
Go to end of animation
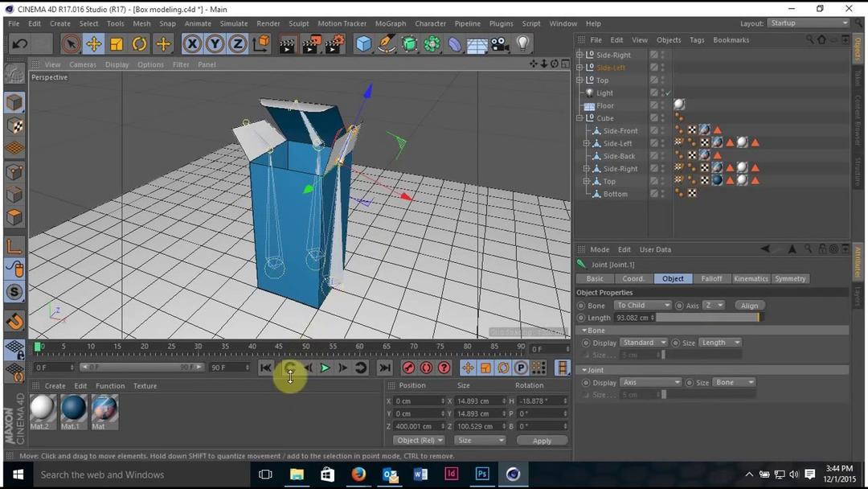pos(385,368)
